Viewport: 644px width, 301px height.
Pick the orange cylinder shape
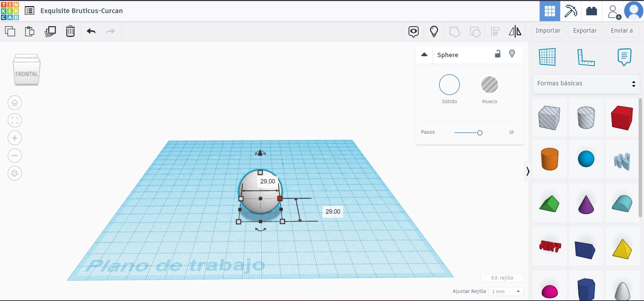coord(549,159)
